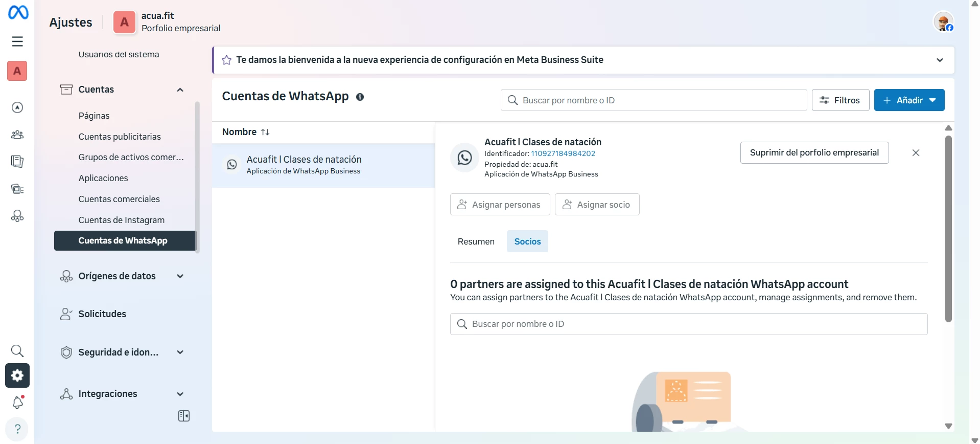The image size is (980, 444).
Task: Open the hamburger menu in left rail
Action: [x=17, y=41]
